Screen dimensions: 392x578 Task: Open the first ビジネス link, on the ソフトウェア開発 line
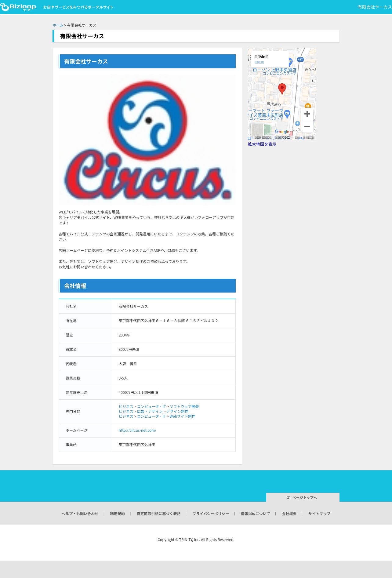coord(126,406)
